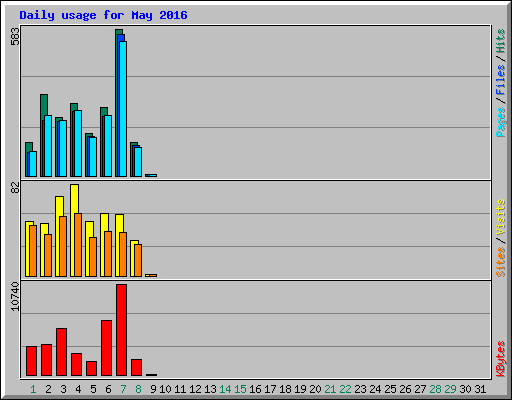The width and height of the screenshot is (512, 400).
Task: Click the orange sites bar for day 4
Action: coord(78,245)
